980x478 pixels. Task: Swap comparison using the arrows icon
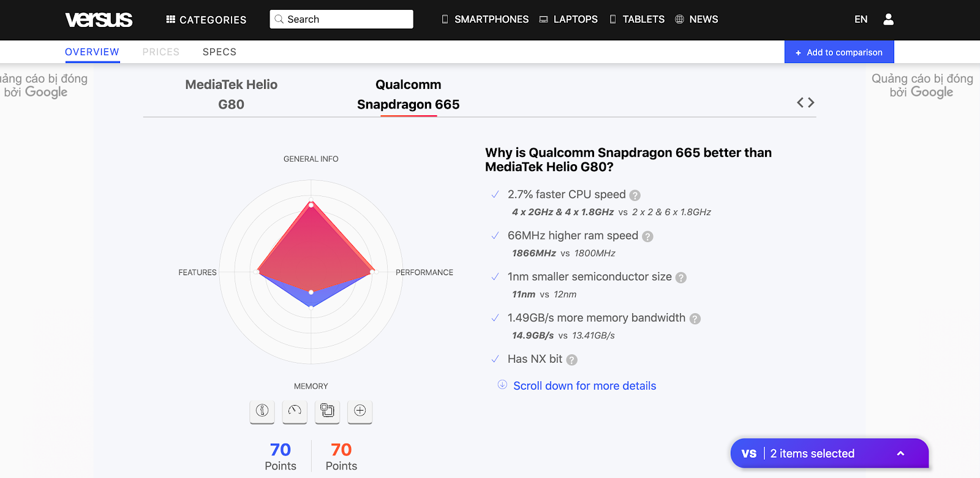[805, 102]
